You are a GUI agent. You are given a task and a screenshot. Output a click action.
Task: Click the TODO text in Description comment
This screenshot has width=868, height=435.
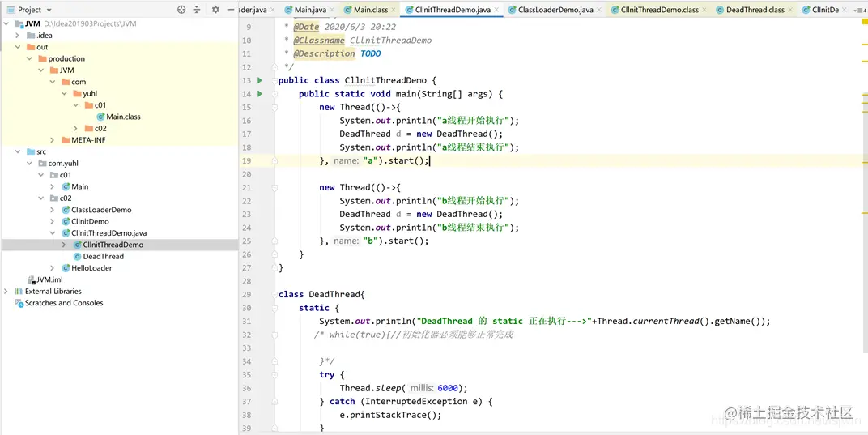coord(370,53)
